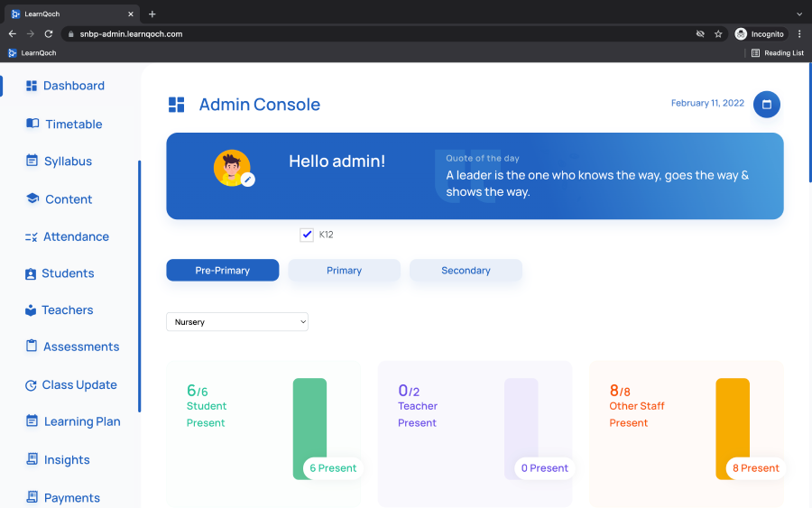This screenshot has width=812, height=508.
Task: Expand the tab search chevron
Action: [x=799, y=14]
